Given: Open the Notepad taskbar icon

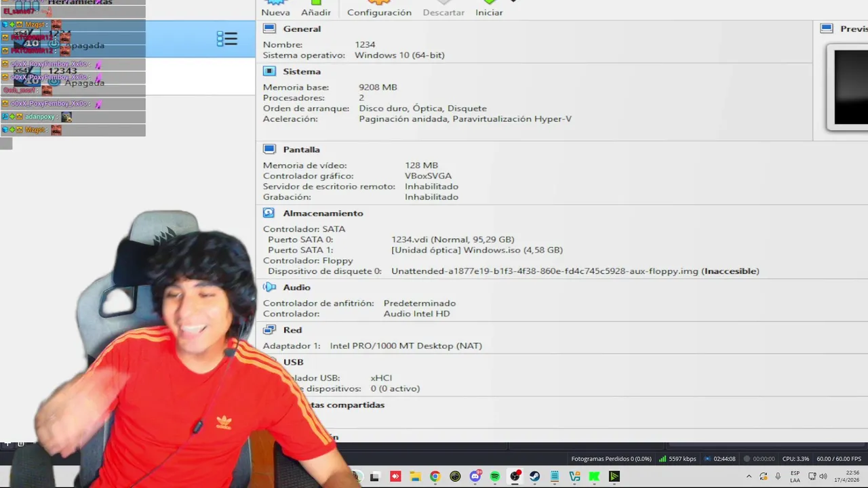Looking at the screenshot, I should coord(555,476).
